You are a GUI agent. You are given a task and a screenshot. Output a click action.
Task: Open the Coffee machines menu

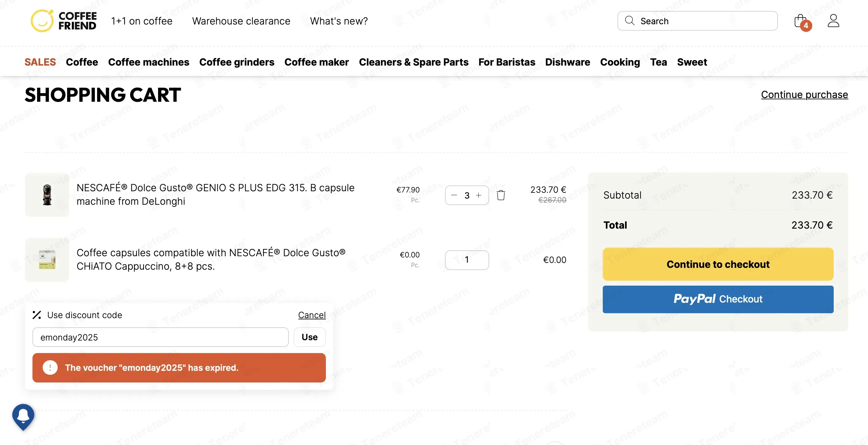pyautogui.click(x=149, y=62)
